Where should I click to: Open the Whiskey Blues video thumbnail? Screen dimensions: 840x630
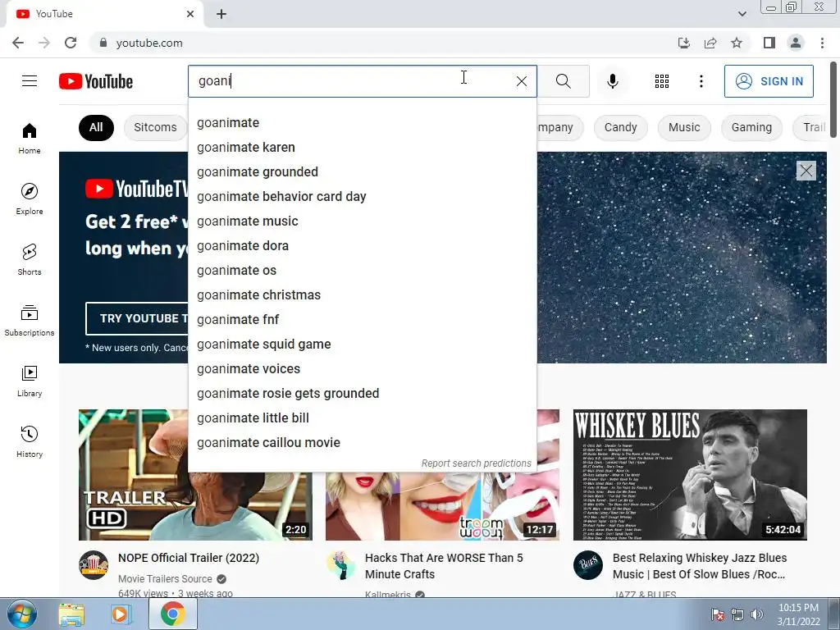point(690,475)
